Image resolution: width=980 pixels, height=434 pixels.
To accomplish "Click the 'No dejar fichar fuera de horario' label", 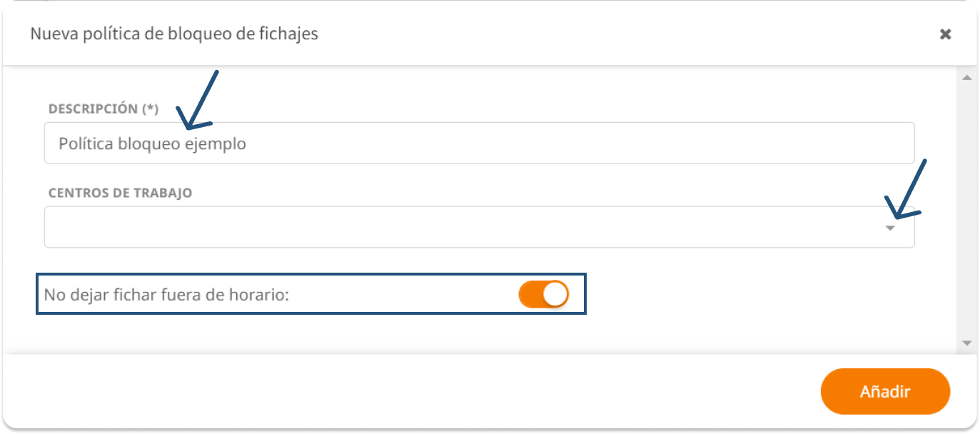I will [166, 295].
